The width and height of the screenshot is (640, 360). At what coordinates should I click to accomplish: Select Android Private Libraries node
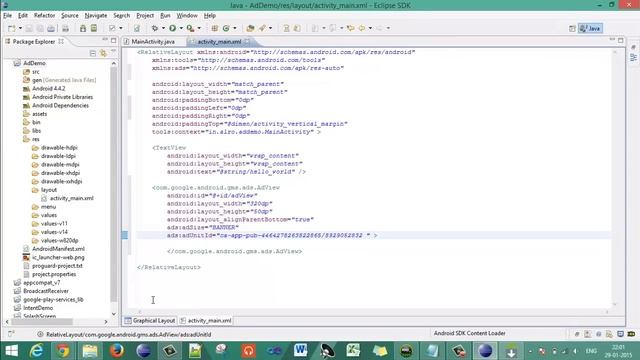(62, 97)
